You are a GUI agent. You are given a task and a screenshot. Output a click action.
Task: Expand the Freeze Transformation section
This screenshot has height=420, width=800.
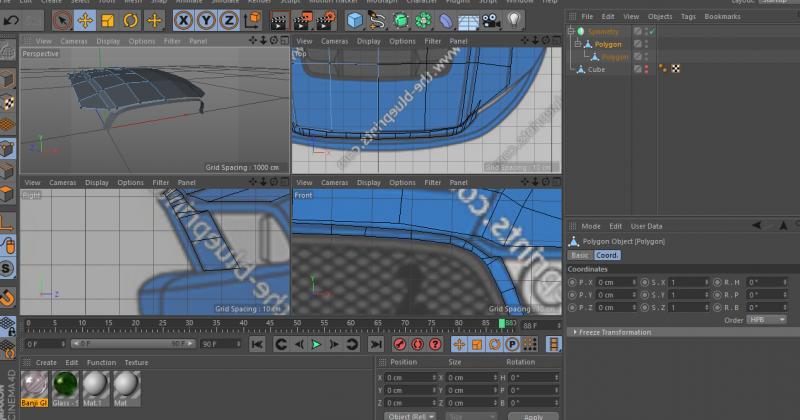(613, 332)
